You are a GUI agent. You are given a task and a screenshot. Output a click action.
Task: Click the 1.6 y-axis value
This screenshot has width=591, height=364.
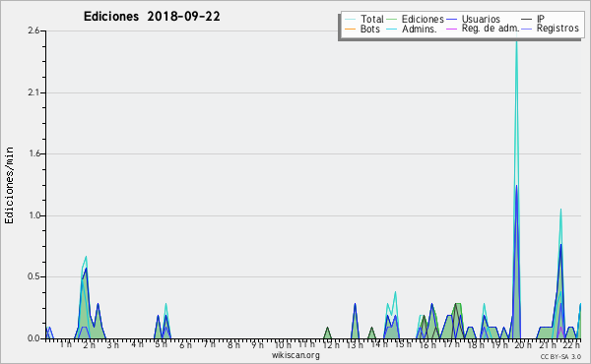[x=33, y=153]
